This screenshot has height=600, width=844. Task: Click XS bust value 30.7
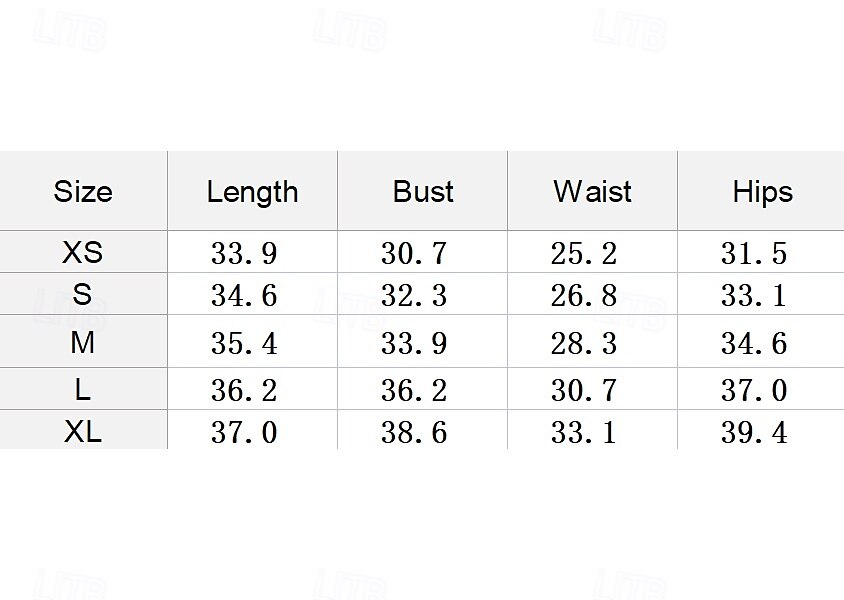tap(414, 253)
